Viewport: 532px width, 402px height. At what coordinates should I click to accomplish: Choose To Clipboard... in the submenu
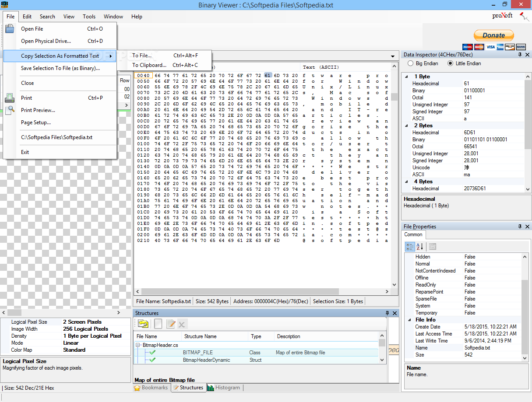coord(164,65)
